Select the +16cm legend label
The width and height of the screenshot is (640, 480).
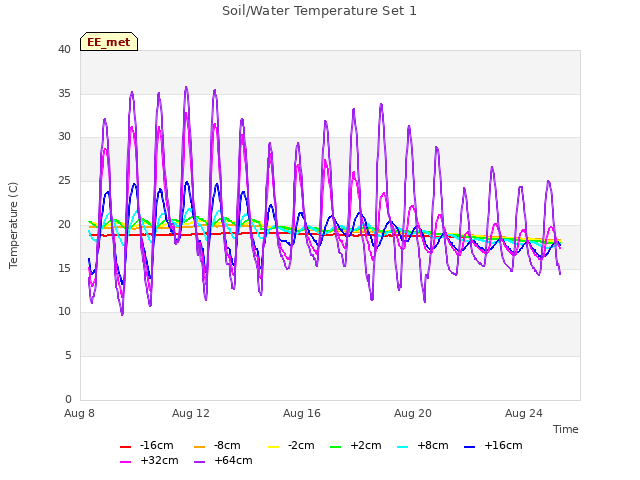[503, 445]
